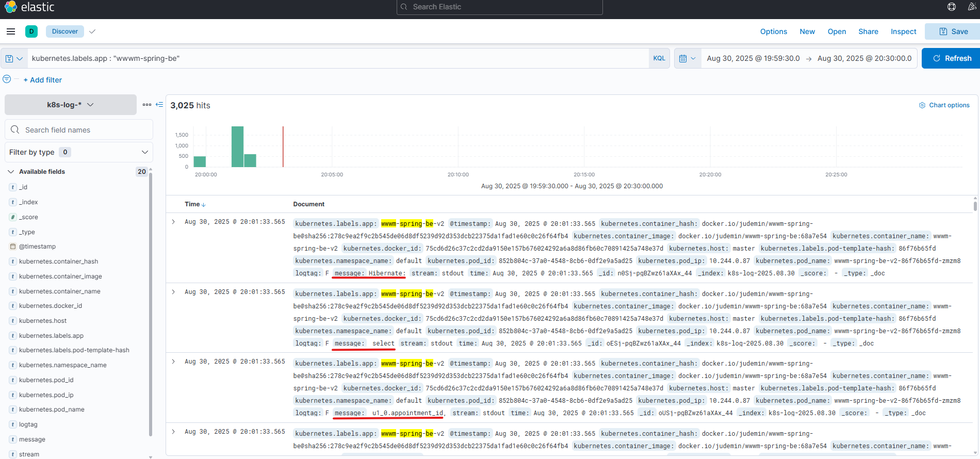
Task: Click start date Aug 30, 2025 @ 19:59:30.0
Action: point(753,58)
